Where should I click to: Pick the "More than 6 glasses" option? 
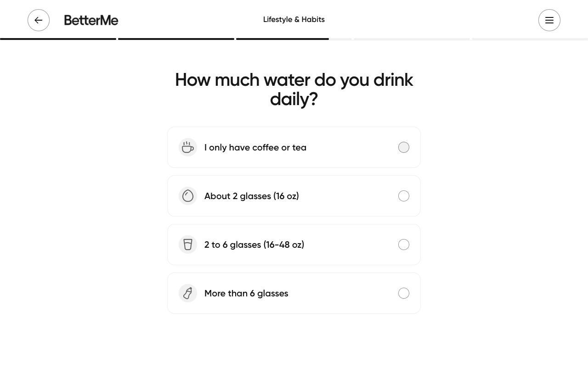(x=246, y=293)
